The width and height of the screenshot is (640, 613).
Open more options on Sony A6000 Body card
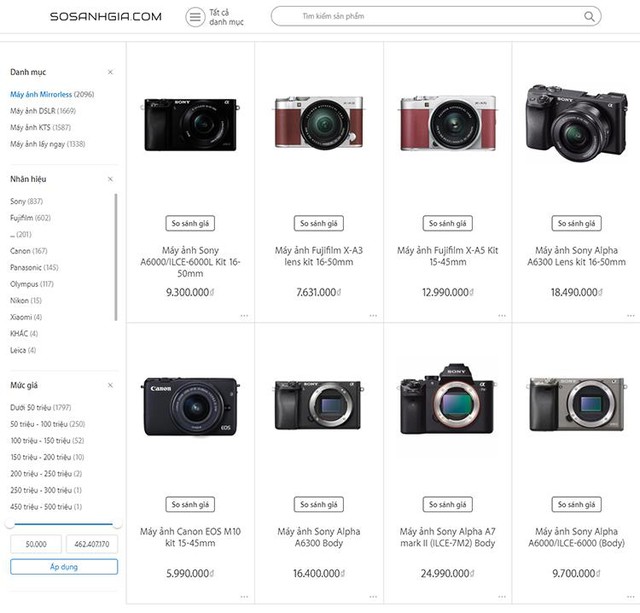631,597
